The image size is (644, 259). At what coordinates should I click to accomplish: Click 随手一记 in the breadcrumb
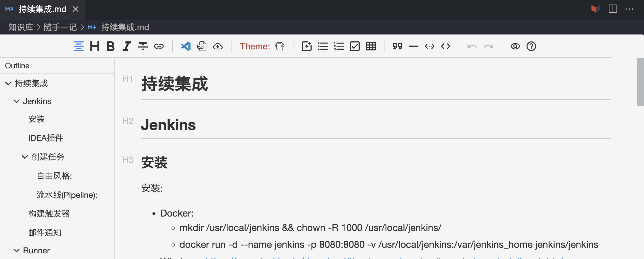point(60,27)
